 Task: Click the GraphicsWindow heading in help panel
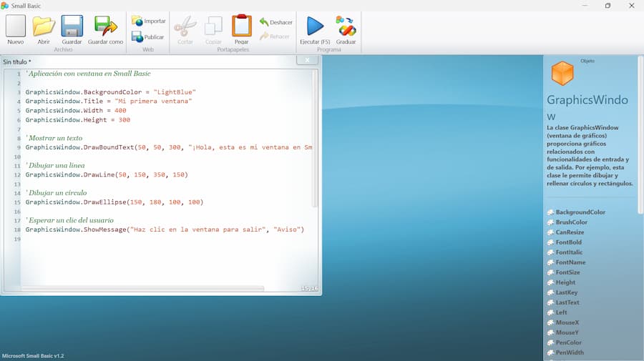(x=587, y=107)
